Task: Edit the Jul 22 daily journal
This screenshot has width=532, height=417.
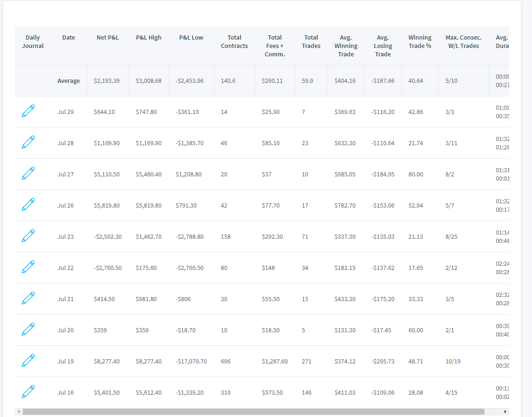Action: point(28,267)
